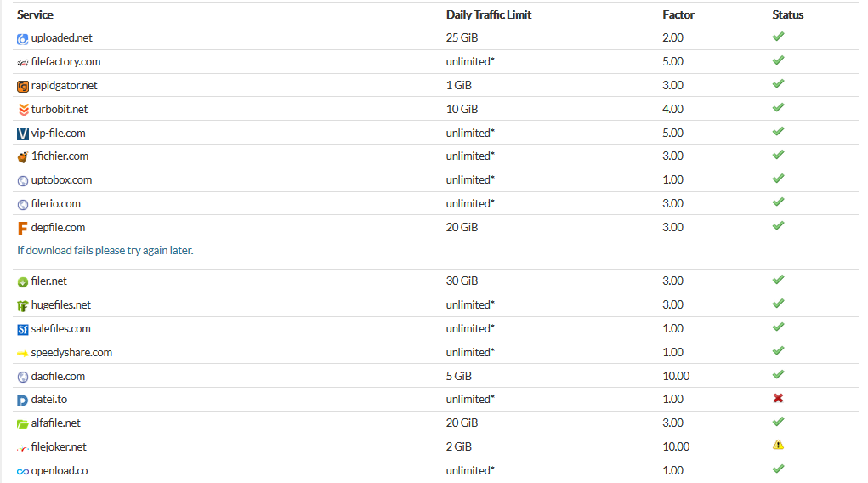The width and height of the screenshot is (868, 483).
Task: Click the yellow warning icon for filejoker.net
Action: tap(778, 445)
